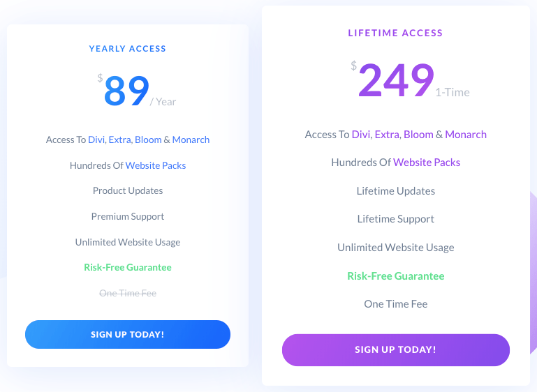Screen dimensions: 537x392
Task: Click the crossed-out One Time Fee text
Action: point(128,293)
